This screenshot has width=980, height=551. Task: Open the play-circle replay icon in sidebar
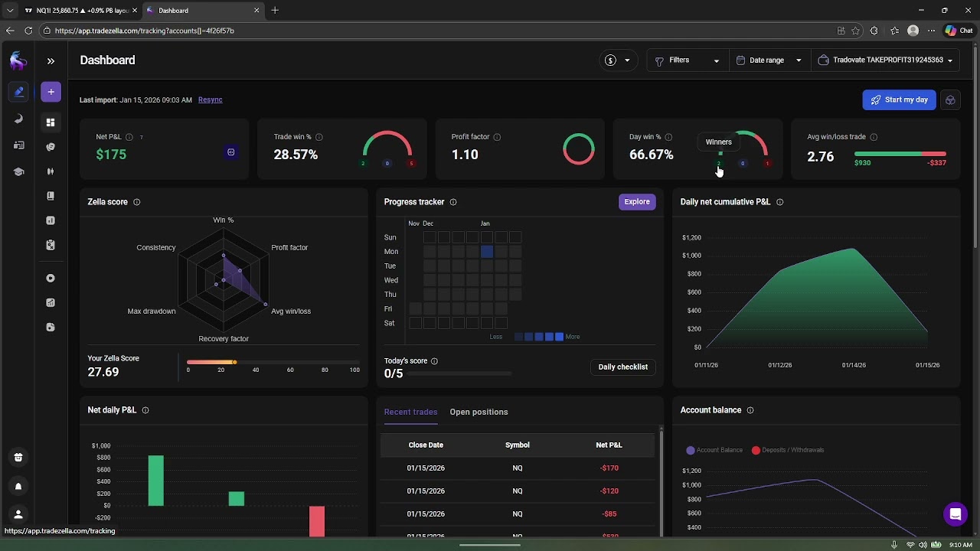51,278
